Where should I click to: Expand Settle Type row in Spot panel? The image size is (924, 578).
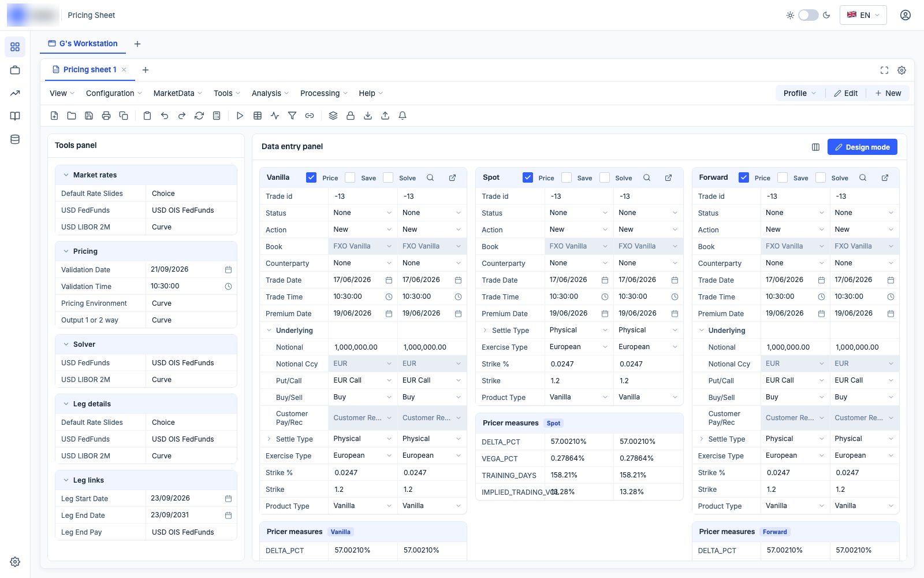[485, 331]
